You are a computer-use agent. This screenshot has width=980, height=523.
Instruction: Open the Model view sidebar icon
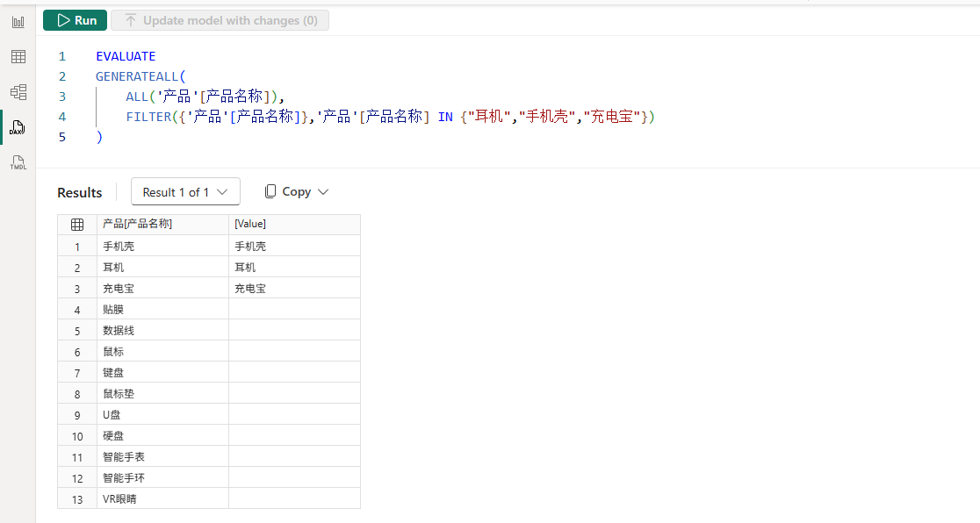pyautogui.click(x=18, y=92)
